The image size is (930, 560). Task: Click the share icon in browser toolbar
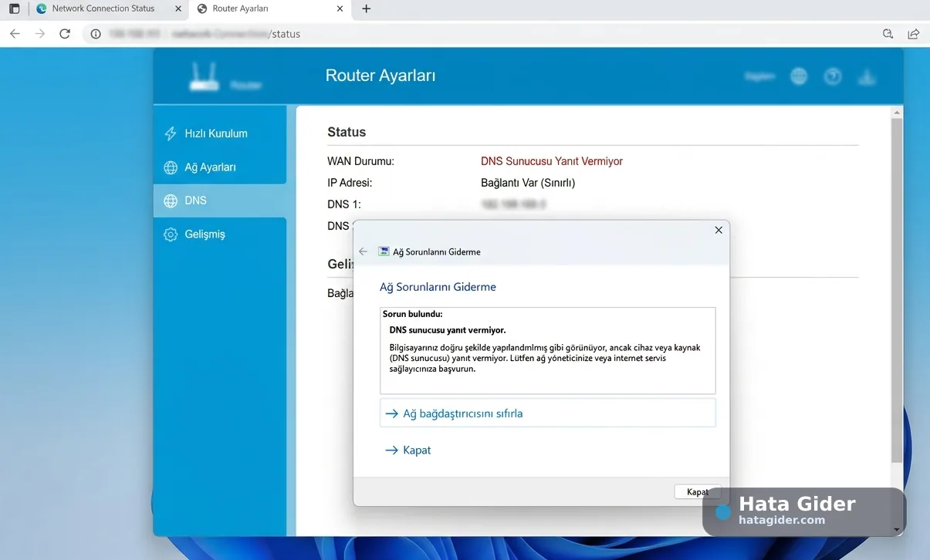(x=914, y=34)
